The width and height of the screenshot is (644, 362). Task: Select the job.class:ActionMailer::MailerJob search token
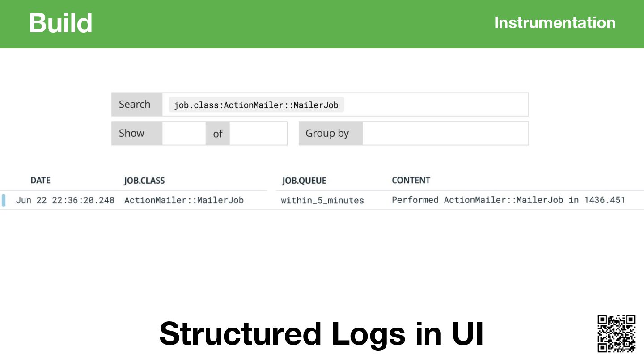pyautogui.click(x=256, y=105)
